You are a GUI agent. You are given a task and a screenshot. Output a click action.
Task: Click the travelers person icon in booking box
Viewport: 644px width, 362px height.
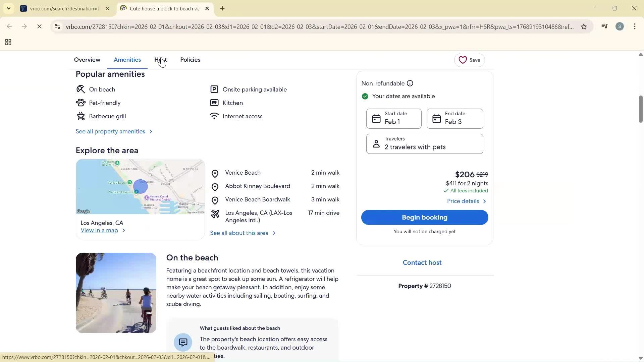376,143
